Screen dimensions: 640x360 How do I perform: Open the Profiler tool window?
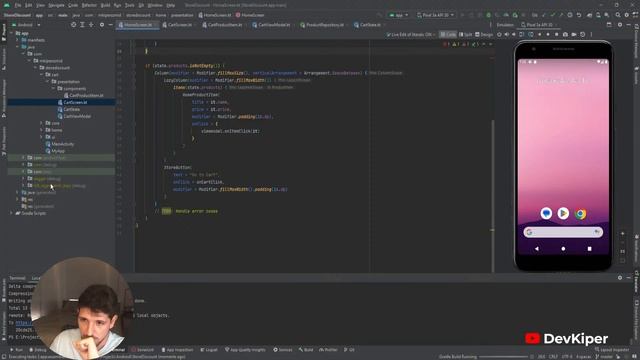click(329, 350)
